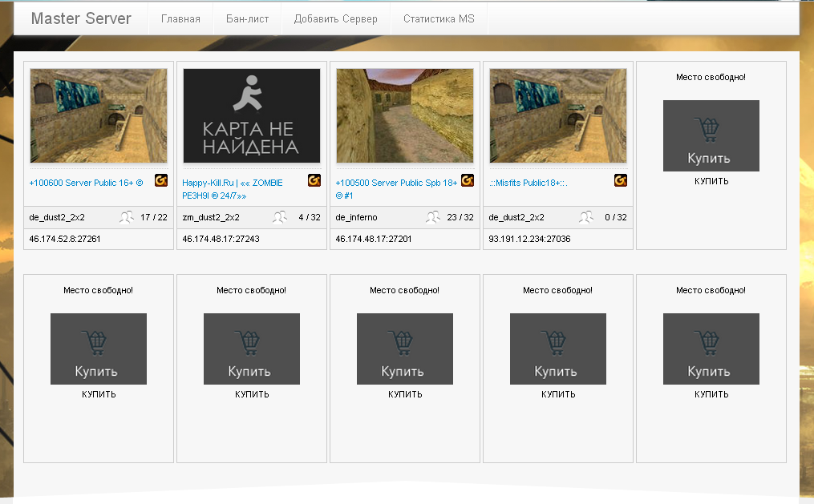Click the players icon in the zm_dust2_2x2 row
This screenshot has width=814, height=504.
click(280, 217)
